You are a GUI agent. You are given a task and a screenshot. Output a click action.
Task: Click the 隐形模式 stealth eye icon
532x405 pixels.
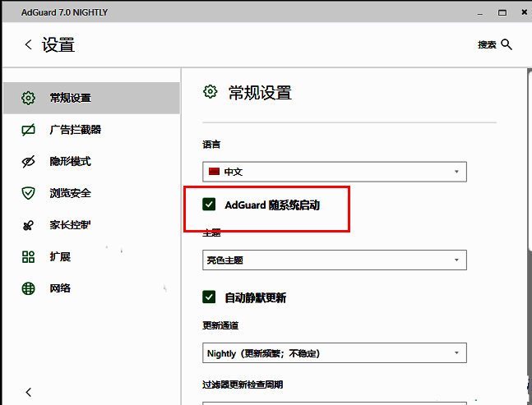(28, 161)
